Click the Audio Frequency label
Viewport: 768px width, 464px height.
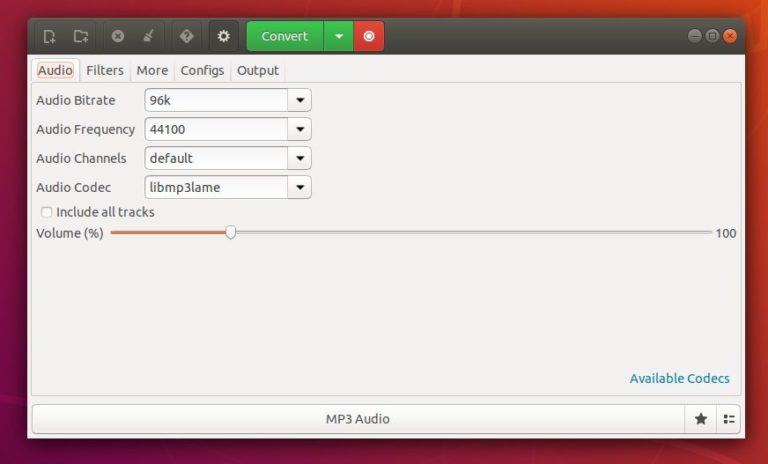point(86,129)
